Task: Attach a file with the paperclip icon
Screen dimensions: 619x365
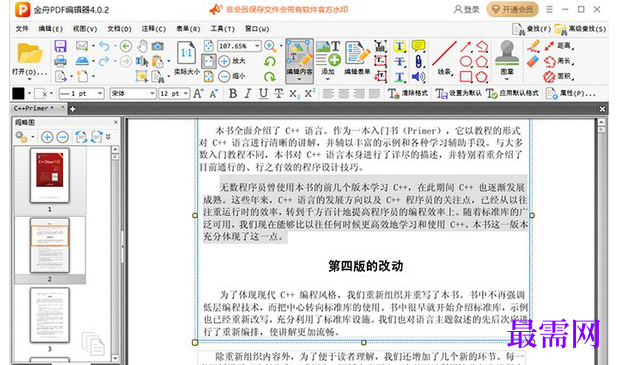Action: 418,61
